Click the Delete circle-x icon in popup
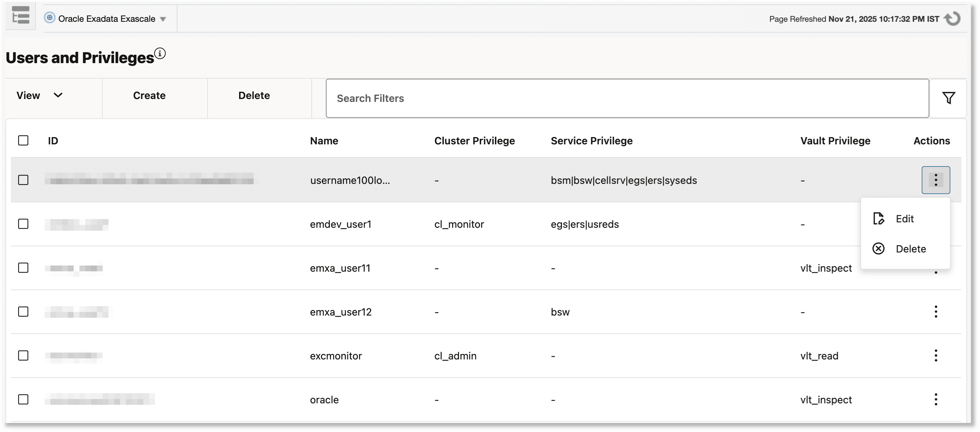Screen dimensions: 980x432 pyautogui.click(x=878, y=249)
